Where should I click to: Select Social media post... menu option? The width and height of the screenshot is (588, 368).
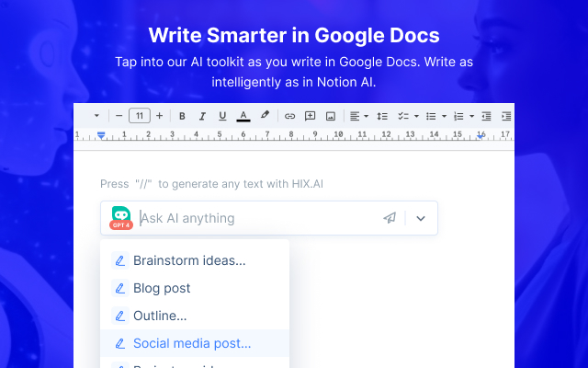[x=195, y=343]
